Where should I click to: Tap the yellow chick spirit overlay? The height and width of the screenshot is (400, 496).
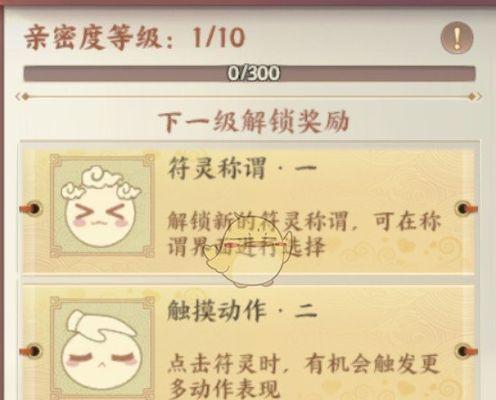coord(245,252)
